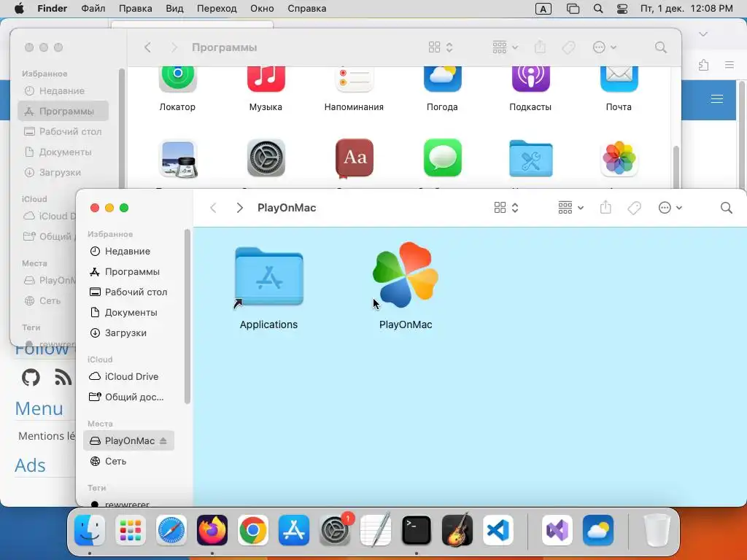Open GitHub link on the web page
The width and height of the screenshot is (747, 560).
[x=31, y=378]
